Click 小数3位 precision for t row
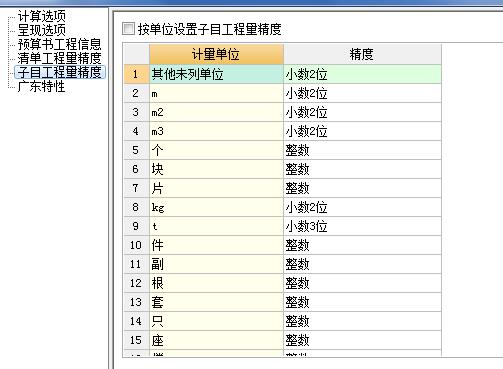 coord(362,226)
